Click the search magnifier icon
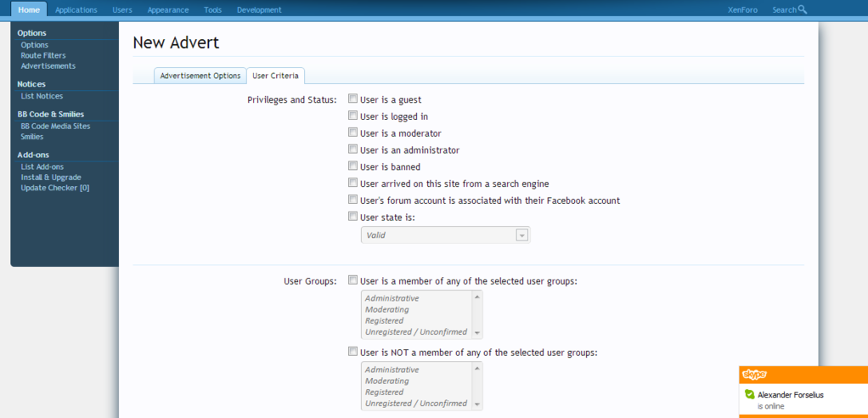This screenshot has width=868, height=418. (x=803, y=10)
